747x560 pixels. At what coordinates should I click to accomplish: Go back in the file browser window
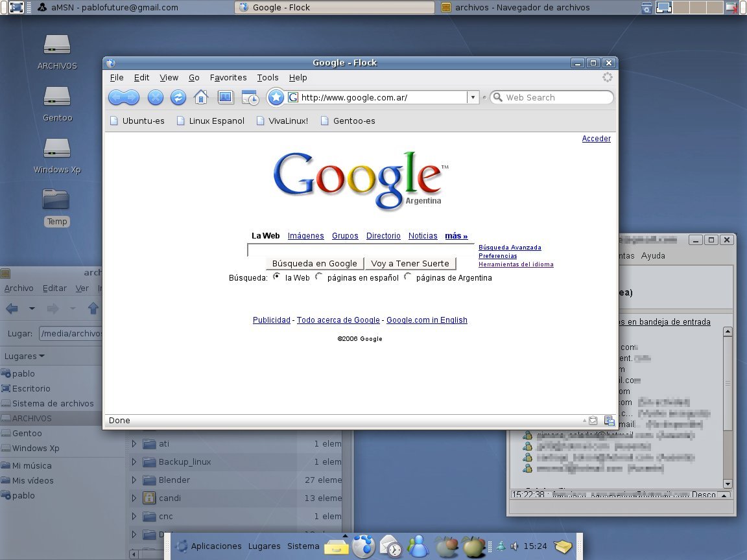12,309
